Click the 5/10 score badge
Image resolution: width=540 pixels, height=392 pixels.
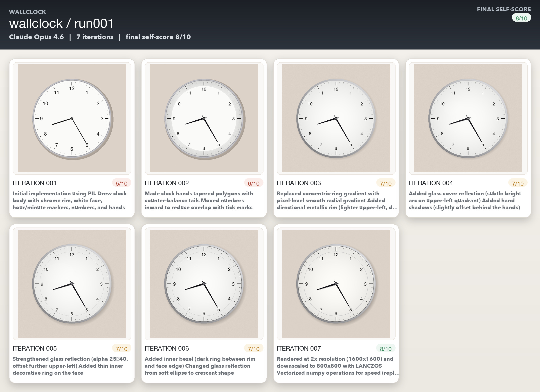coord(121,183)
